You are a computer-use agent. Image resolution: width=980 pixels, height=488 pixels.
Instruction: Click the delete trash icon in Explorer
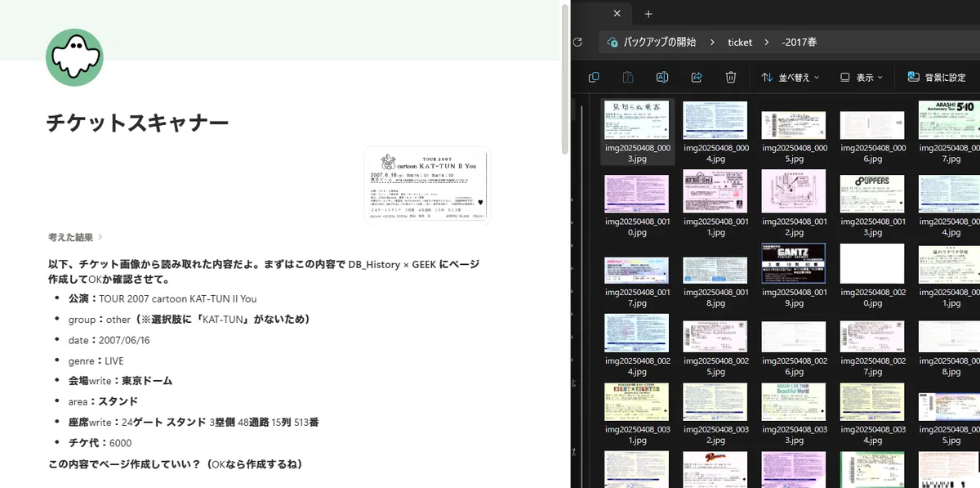pos(731,78)
